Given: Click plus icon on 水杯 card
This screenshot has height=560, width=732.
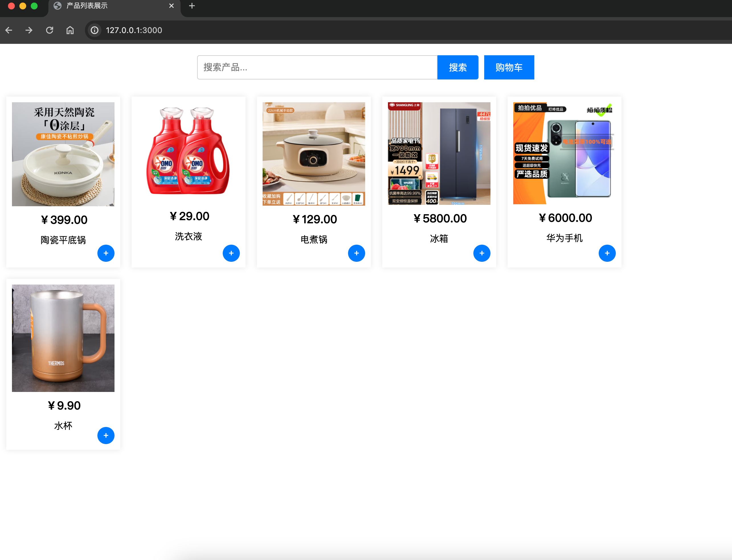Looking at the screenshot, I should [106, 435].
